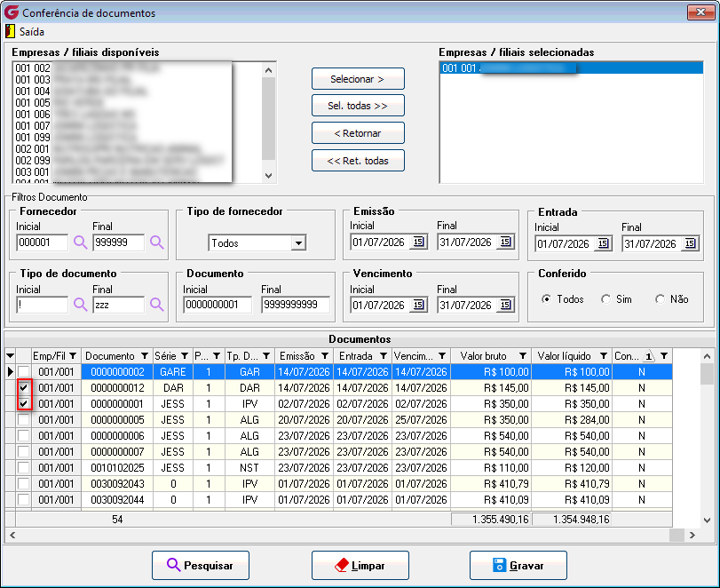
Task: Click the Documento Final input 9999999999
Action: (x=296, y=305)
